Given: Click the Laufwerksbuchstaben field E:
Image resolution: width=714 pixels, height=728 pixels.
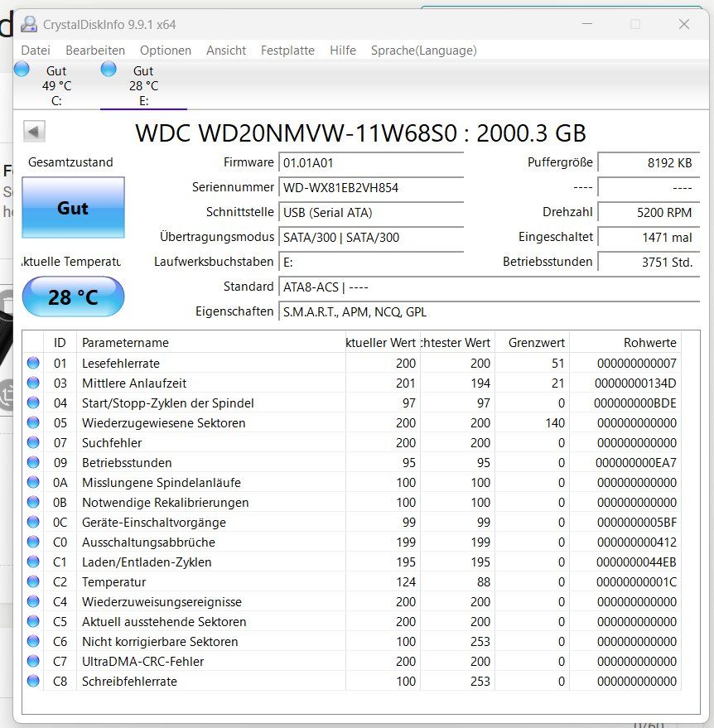Looking at the screenshot, I should (x=370, y=263).
